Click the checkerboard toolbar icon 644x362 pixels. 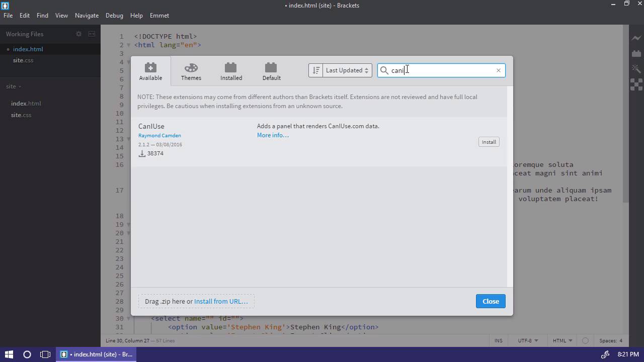point(636,85)
